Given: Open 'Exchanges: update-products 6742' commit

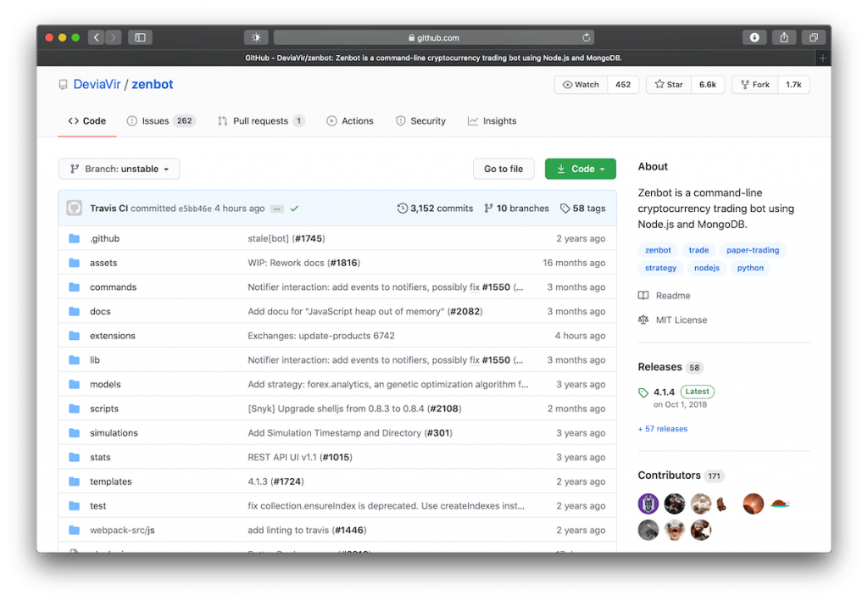Looking at the screenshot, I should [x=321, y=336].
